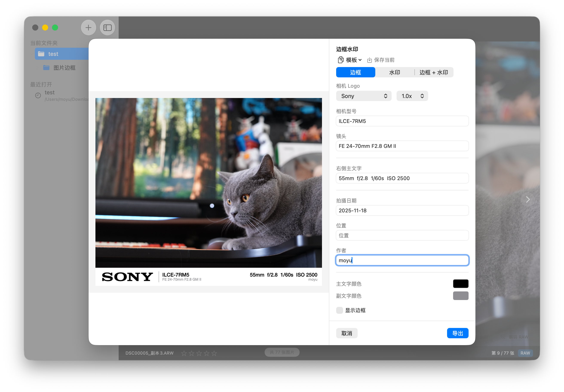564x392 pixels.
Task: Go to next image arrow
Action: click(x=527, y=199)
